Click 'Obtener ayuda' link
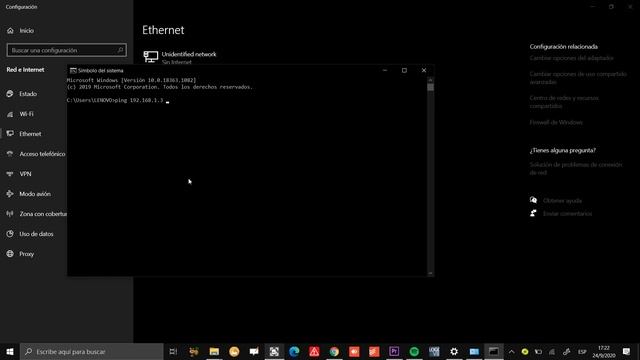Viewport: 640px width, 360px height. [562, 200]
